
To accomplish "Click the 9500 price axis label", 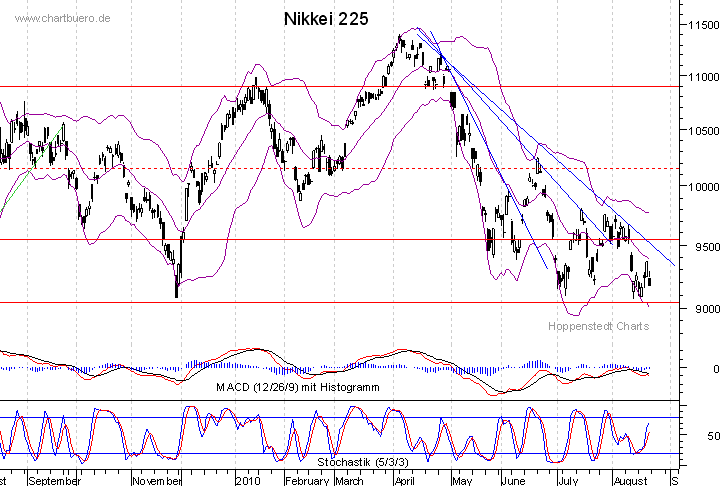I will pos(708,247).
